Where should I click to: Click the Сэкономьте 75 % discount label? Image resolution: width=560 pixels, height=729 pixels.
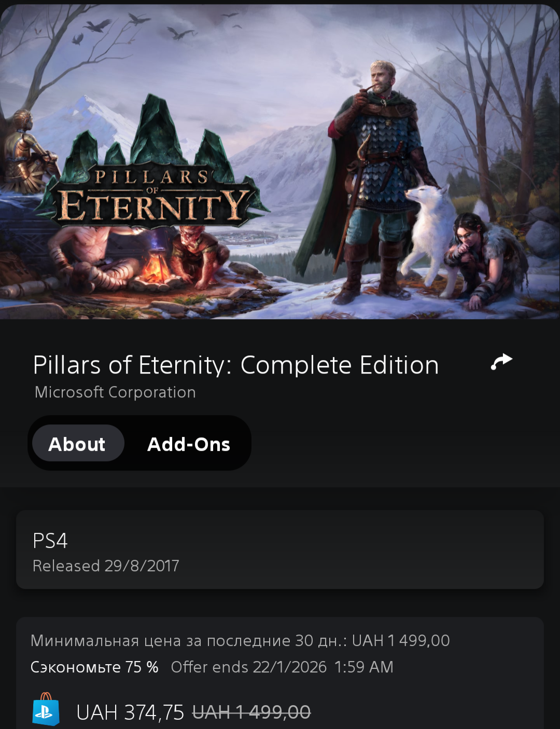pyautogui.click(x=94, y=667)
